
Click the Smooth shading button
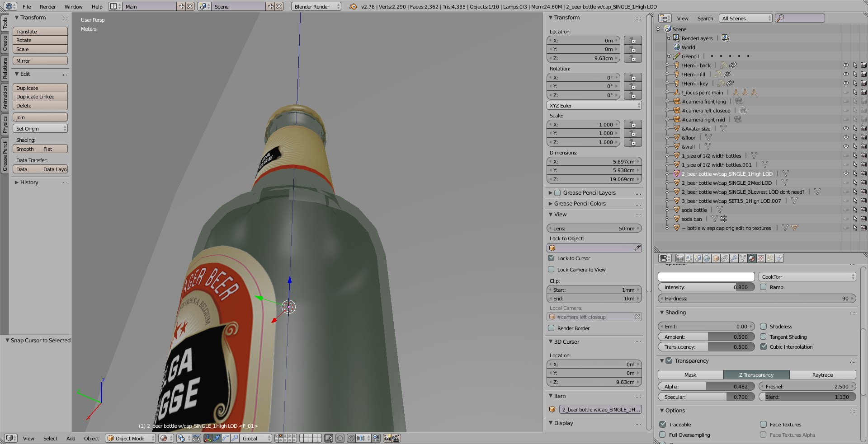coord(26,149)
